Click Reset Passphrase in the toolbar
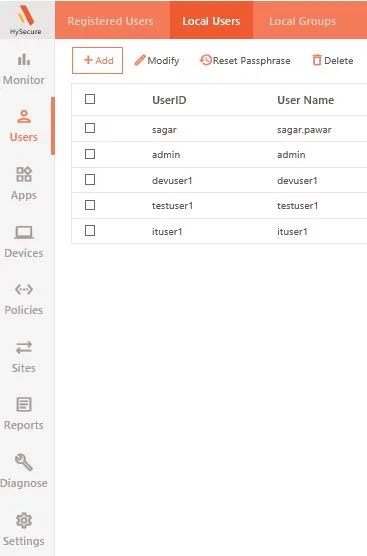367x556 pixels. (245, 61)
